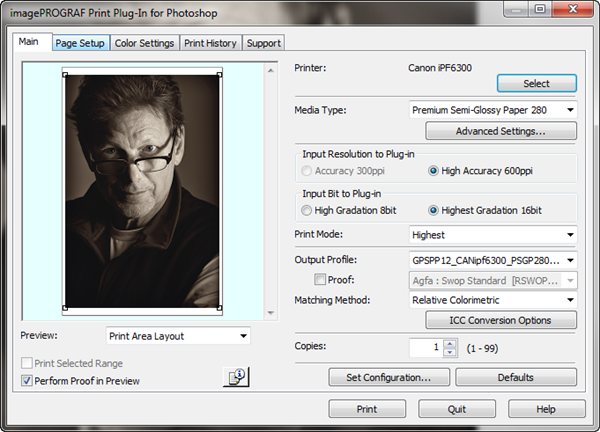Choose Highest Gradation 16bit radio button
The height and width of the screenshot is (432, 600).
435,210
